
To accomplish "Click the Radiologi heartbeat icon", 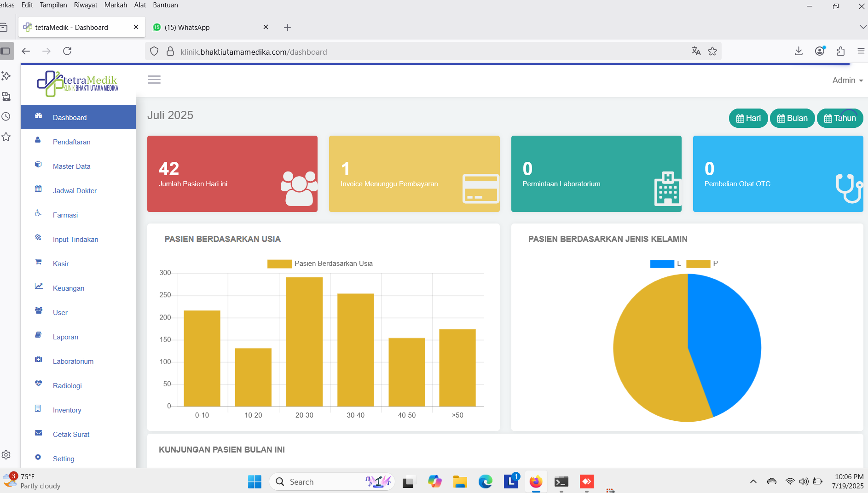I will 39,384.
